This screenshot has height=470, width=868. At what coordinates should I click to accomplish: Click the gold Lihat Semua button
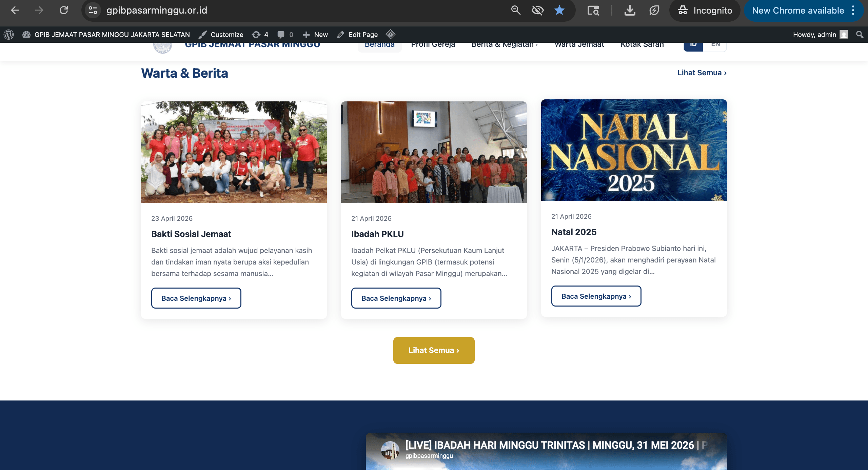click(x=434, y=350)
